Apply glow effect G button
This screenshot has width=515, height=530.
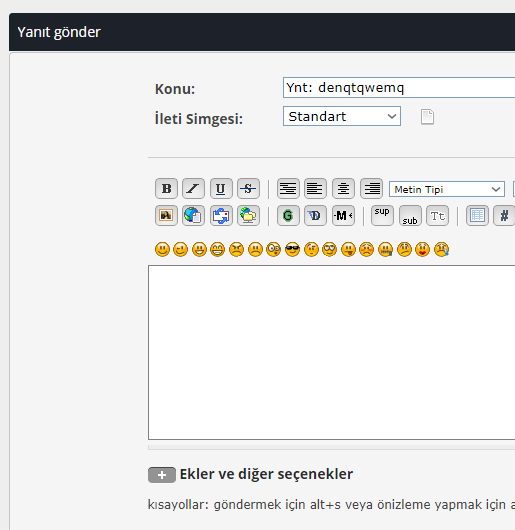(x=288, y=215)
